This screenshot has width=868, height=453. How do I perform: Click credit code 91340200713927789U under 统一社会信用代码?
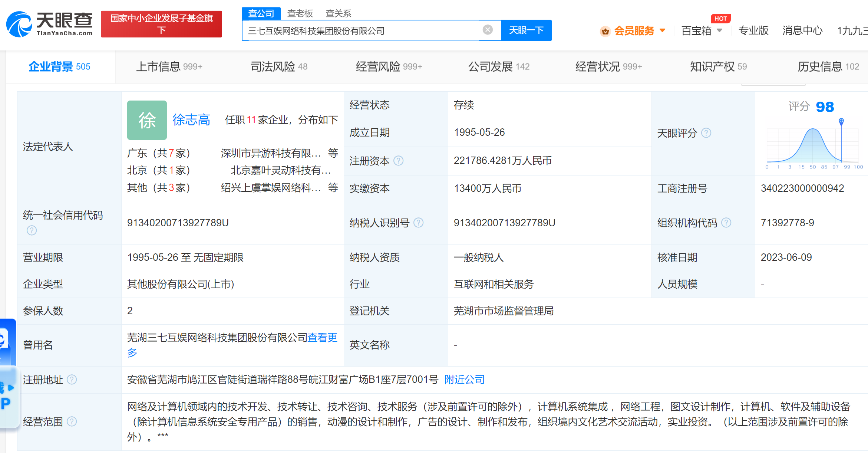[x=178, y=223]
